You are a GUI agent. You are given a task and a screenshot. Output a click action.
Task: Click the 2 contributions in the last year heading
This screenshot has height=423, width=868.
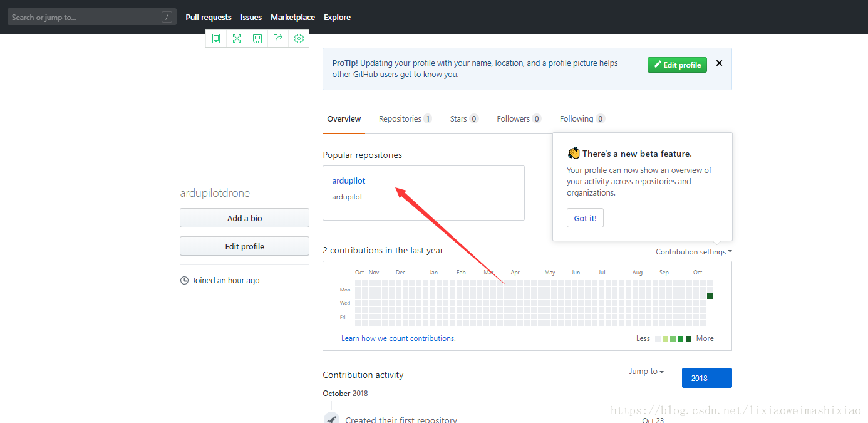[x=383, y=250]
